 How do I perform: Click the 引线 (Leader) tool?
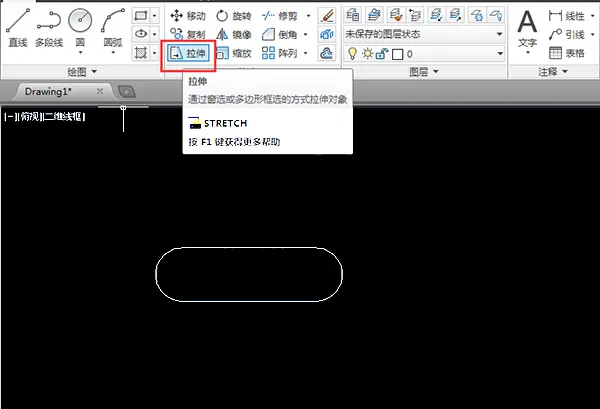567,34
